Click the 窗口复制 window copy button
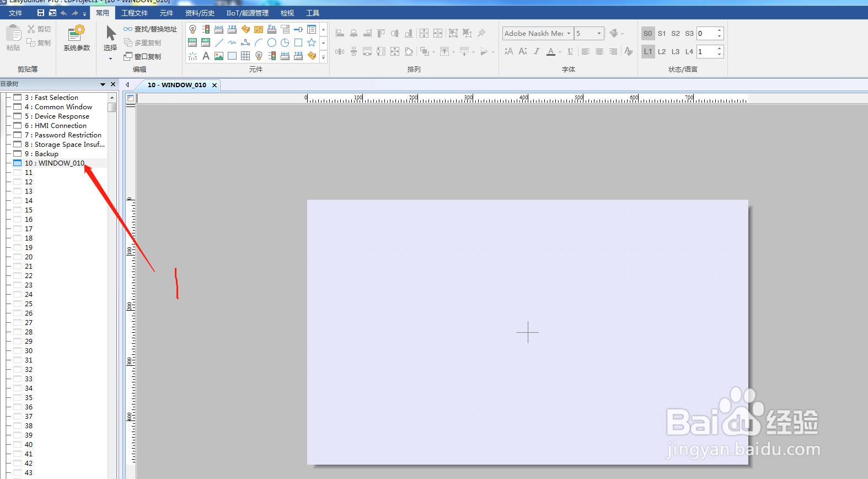Image resolution: width=868 pixels, height=479 pixels. (143, 56)
